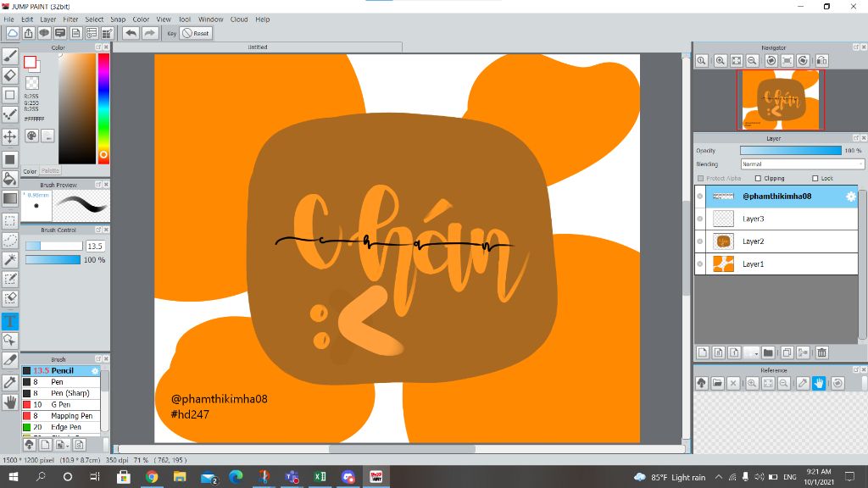Open settings gear on Pencil brush
This screenshot has width=868, height=488.
click(x=95, y=371)
